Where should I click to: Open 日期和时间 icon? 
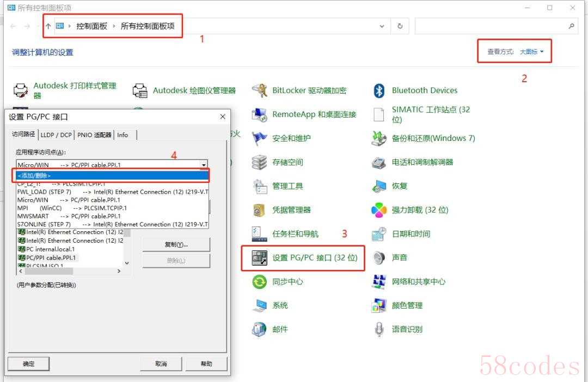coord(379,234)
